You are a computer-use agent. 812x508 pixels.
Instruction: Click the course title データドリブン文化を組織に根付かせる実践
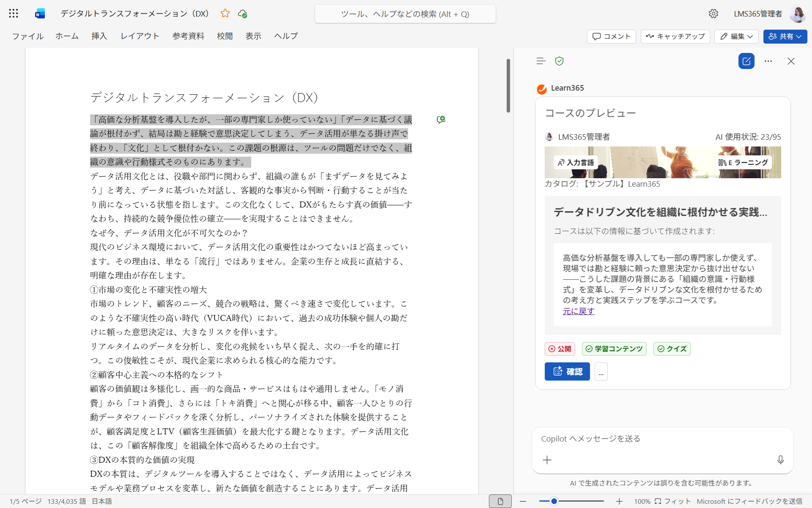coord(660,212)
